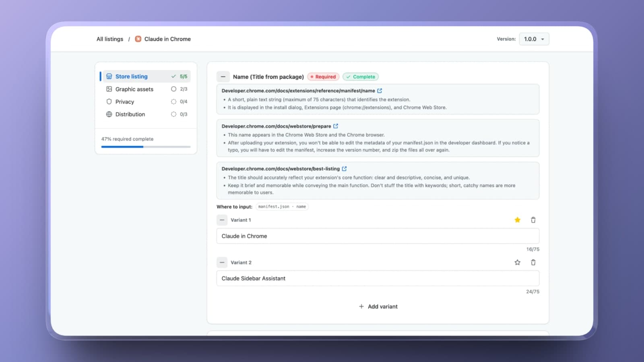Click the Graphic assets 2/3 progress circle
Screen dimensions: 644x362
point(173,89)
